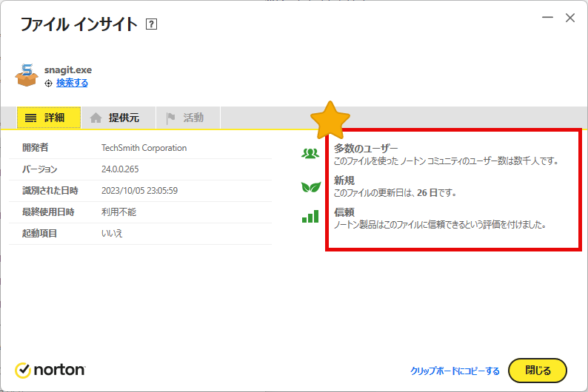Click the target icon beside 検索する
Screen dimensions: 588x392
[x=48, y=83]
